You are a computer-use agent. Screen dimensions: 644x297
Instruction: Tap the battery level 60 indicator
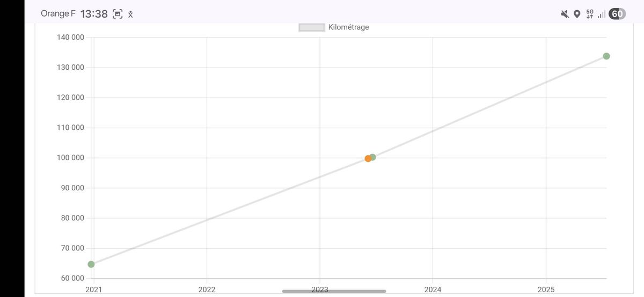point(618,14)
